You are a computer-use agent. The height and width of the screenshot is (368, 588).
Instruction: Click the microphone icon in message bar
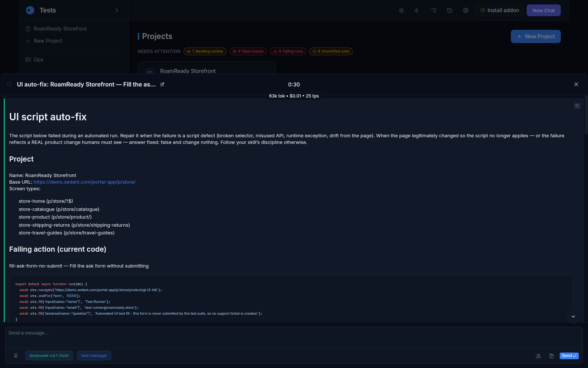point(15,355)
